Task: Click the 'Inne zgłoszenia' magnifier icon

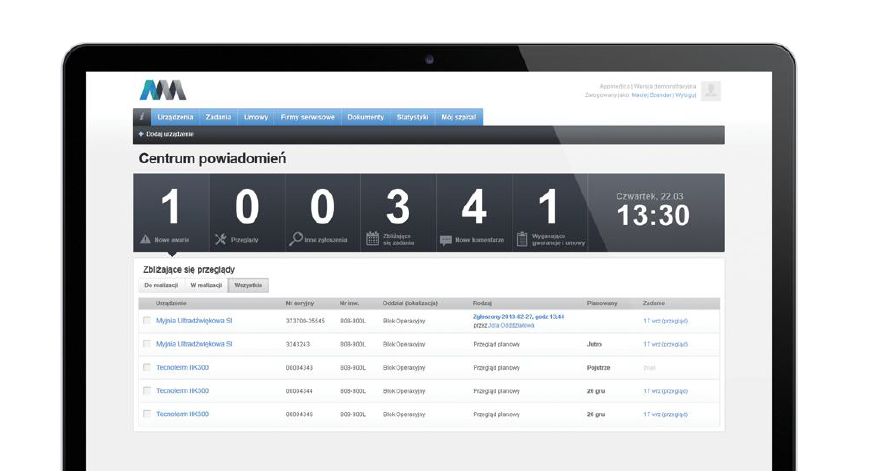Action: pos(296,239)
